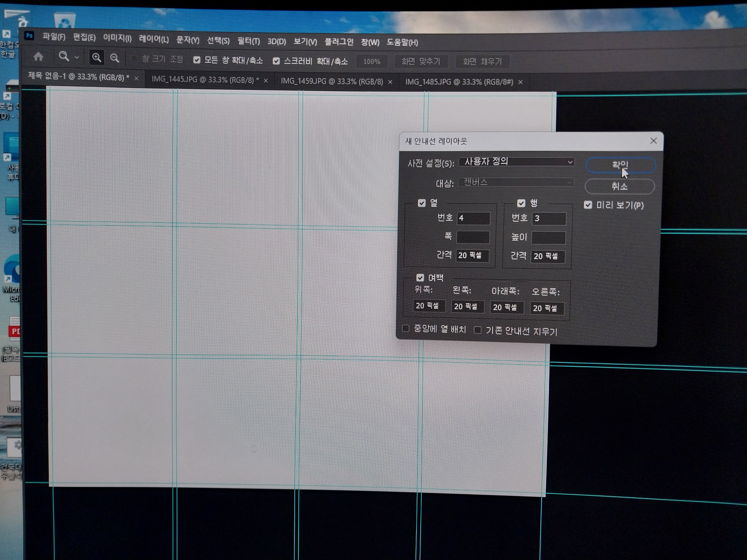Screen dimensions: 747x560
Task: Close the IMG_1459.JPG document tab
Action: (x=390, y=82)
